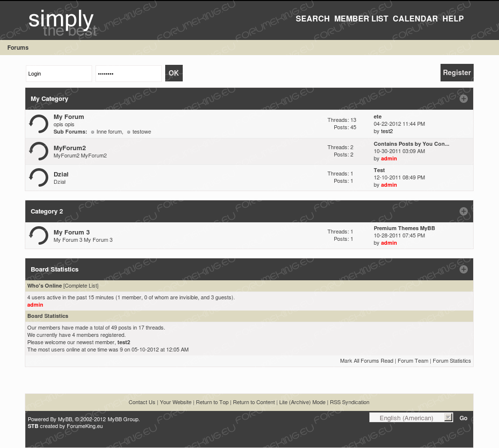The width and height of the screenshot is (499, 448).
Task: Collapse the Board Statistics section
Action: [463, 270]
